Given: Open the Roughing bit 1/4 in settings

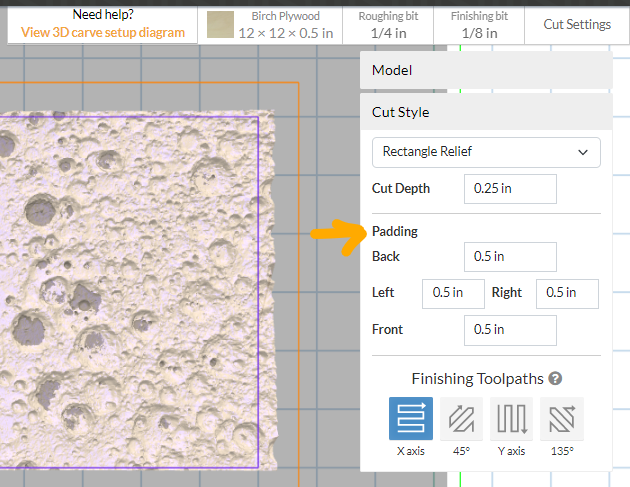Looking at the screenshot, I should [387, 24].
